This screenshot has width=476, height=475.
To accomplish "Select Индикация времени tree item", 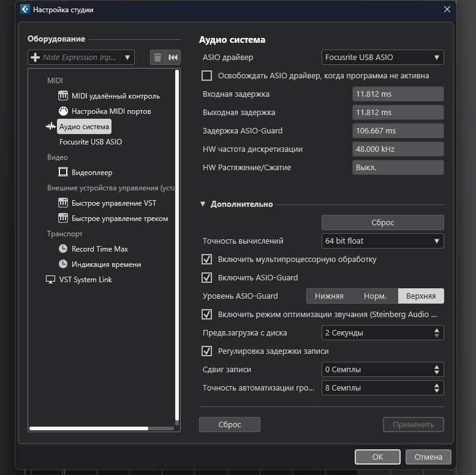I will (x=106, y=264).
